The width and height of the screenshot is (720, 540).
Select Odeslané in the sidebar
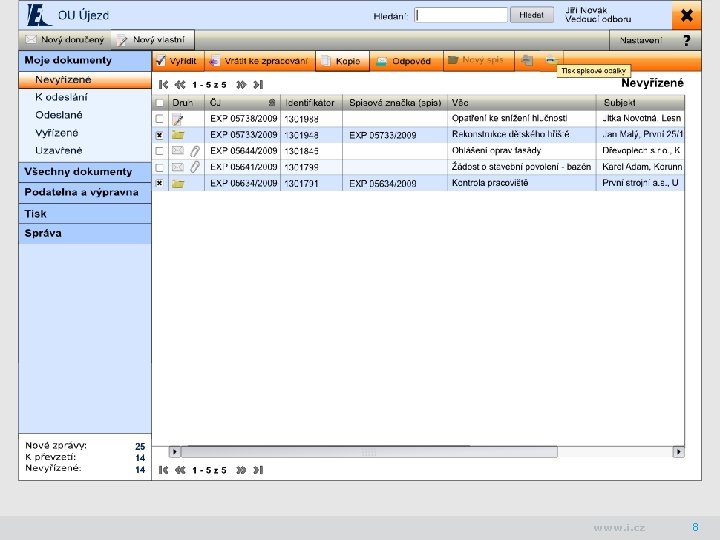click(59, 115)
